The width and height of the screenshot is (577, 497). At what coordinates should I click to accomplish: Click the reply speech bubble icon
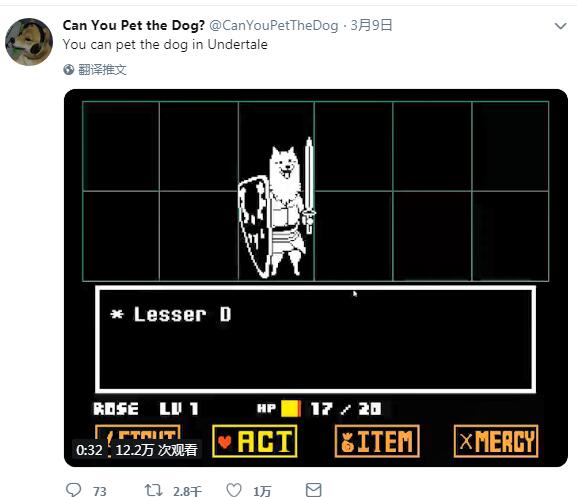[x=73, y=490]
